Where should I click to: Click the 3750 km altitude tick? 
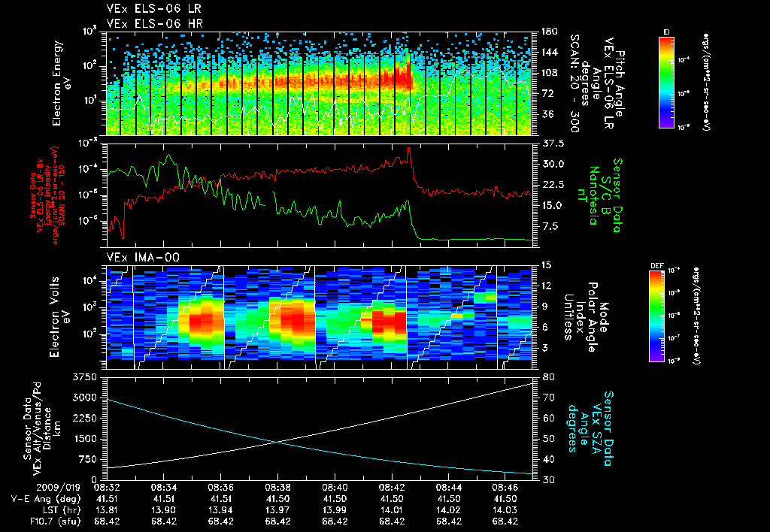click(84, 377)
